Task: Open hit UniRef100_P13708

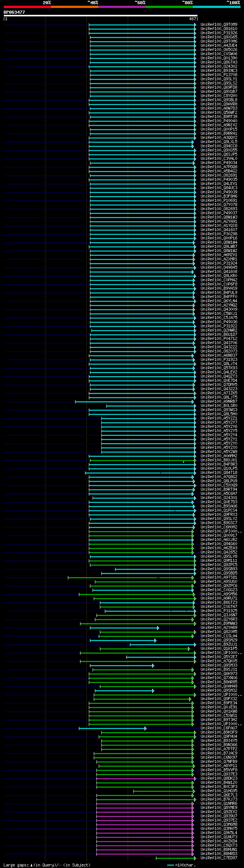Action: [219, 75]
